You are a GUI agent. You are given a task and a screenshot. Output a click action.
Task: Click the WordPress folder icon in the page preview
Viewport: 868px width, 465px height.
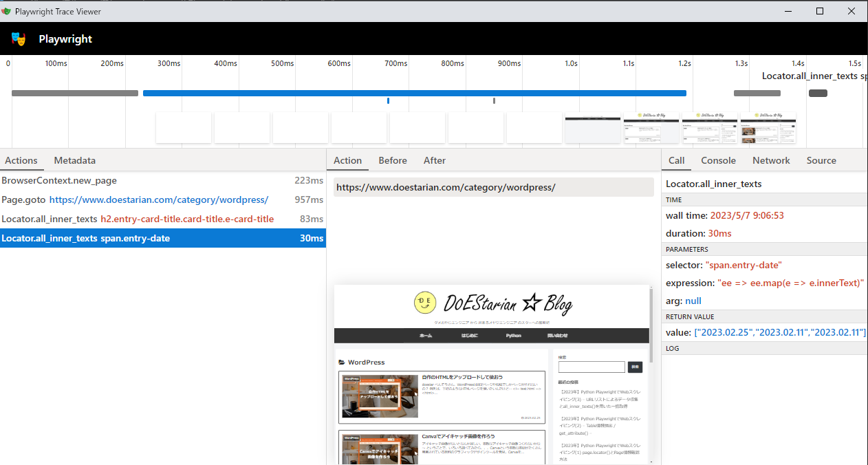[x=342, y=362]
